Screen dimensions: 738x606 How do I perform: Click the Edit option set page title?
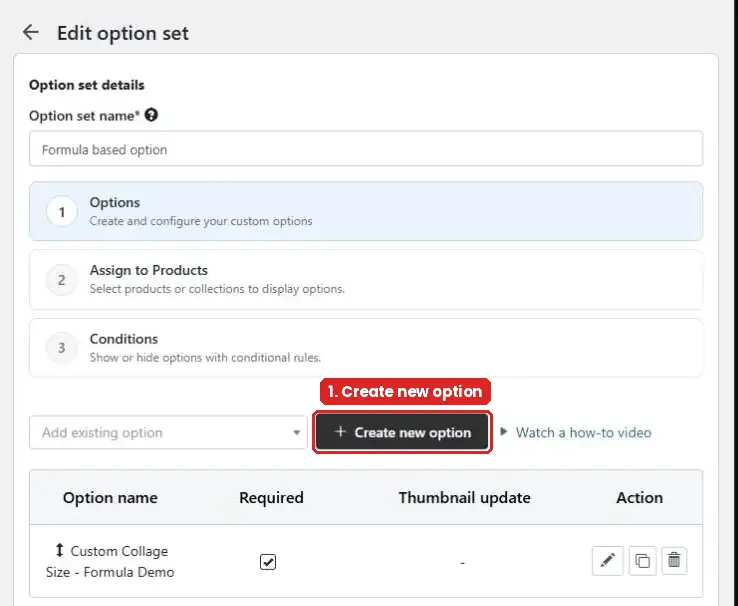click(123, 33)
